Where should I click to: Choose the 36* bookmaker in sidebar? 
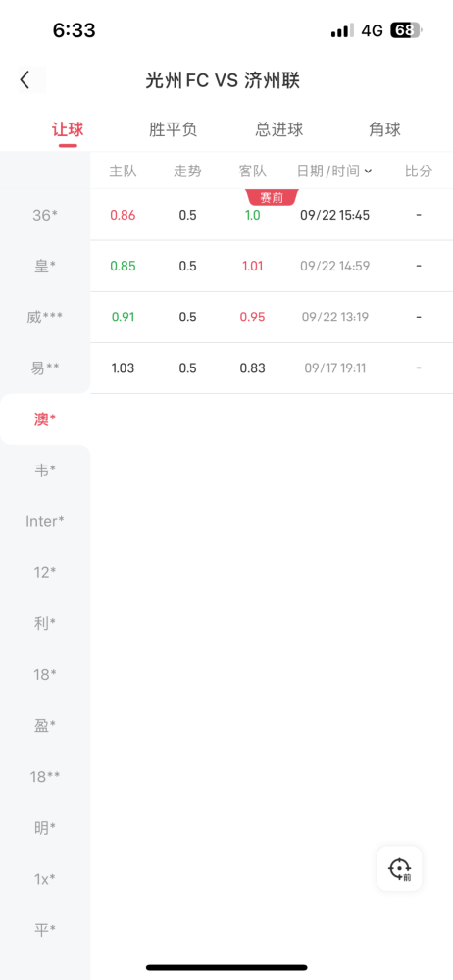[45, 215]
